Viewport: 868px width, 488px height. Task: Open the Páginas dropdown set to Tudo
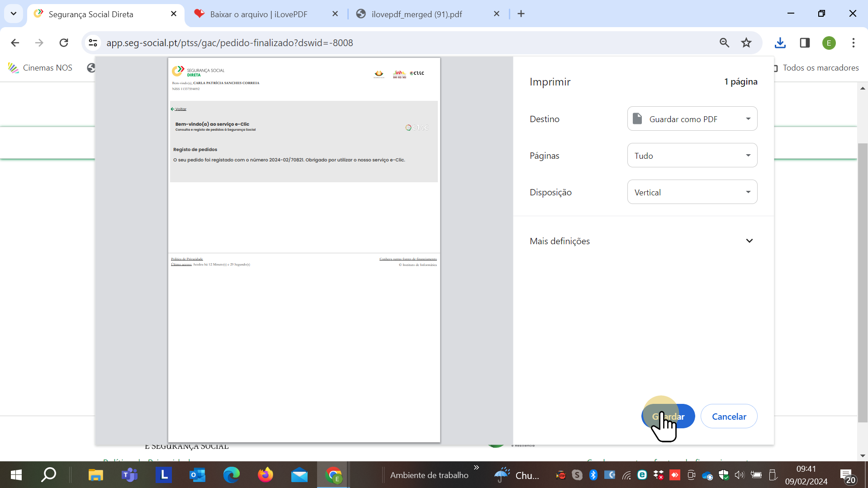[692, 156]
